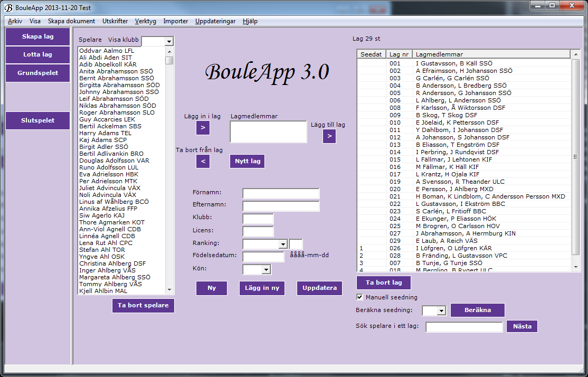Click the Födelsedatum input field
The image size is (588, 377).
tap(263, 257)
